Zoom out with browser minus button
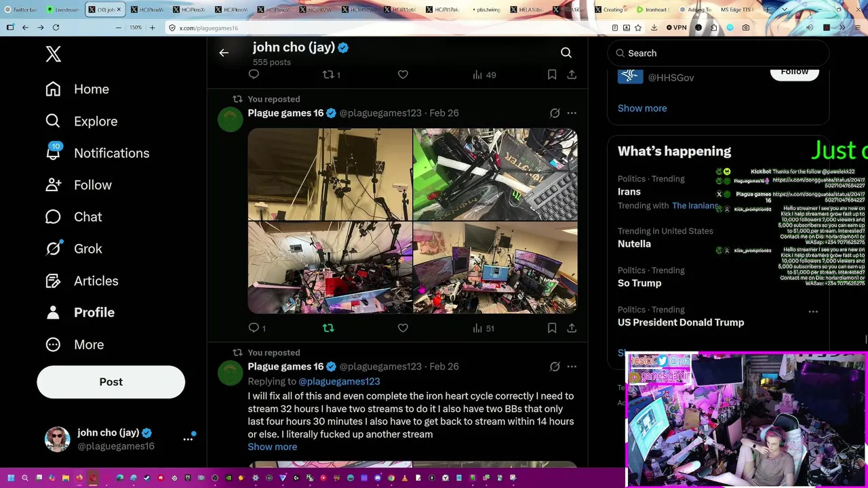 coord(119,28)
